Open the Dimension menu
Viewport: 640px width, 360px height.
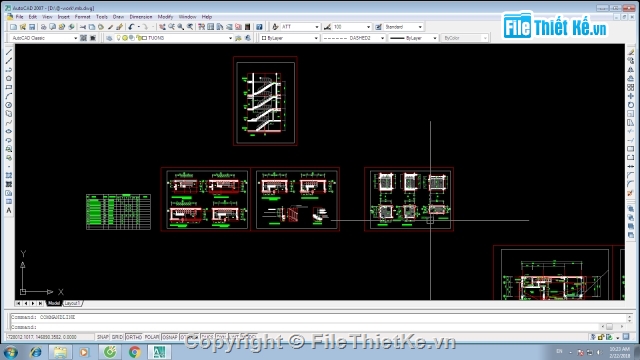141,17
